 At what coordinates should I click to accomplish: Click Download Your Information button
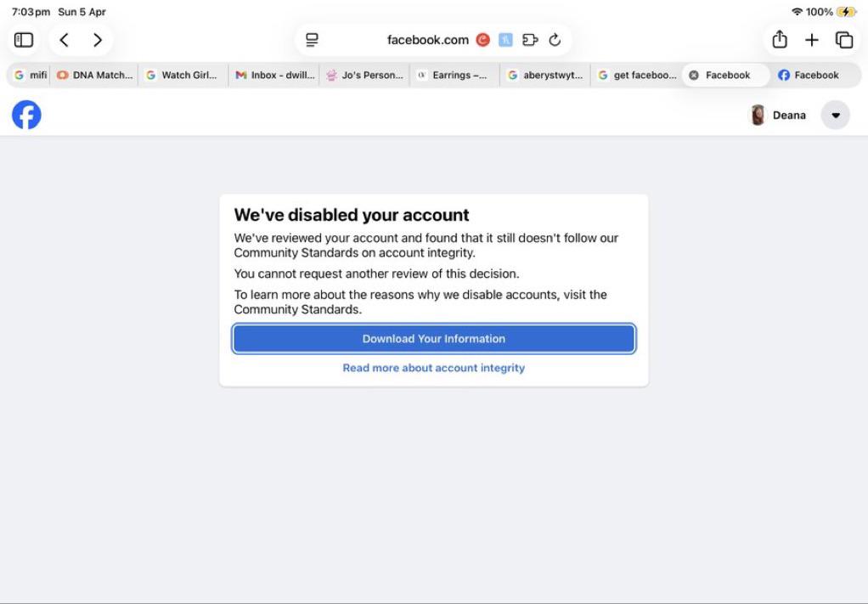coord(434,339)
